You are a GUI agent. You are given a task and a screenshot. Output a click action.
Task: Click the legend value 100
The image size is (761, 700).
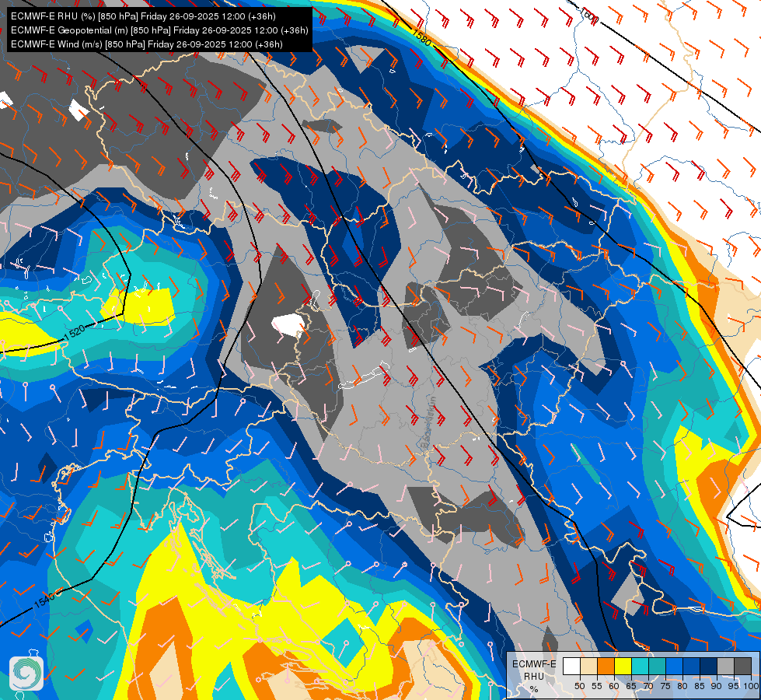click(751, 686)
